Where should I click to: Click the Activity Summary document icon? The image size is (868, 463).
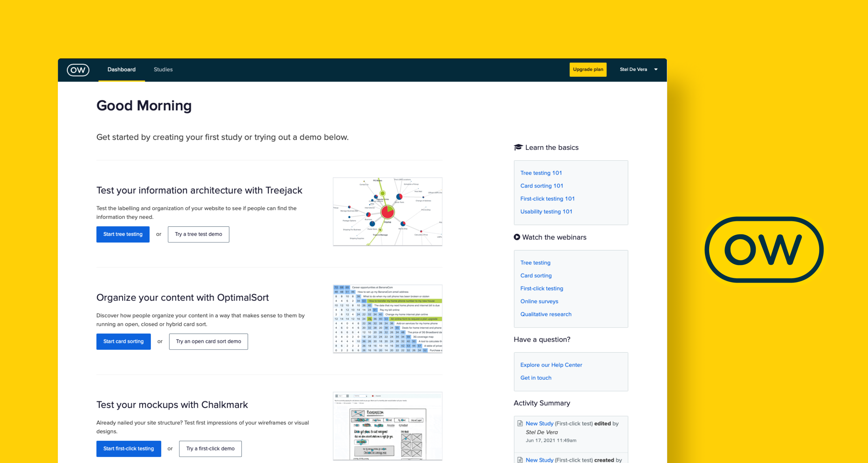pos(520,423)
